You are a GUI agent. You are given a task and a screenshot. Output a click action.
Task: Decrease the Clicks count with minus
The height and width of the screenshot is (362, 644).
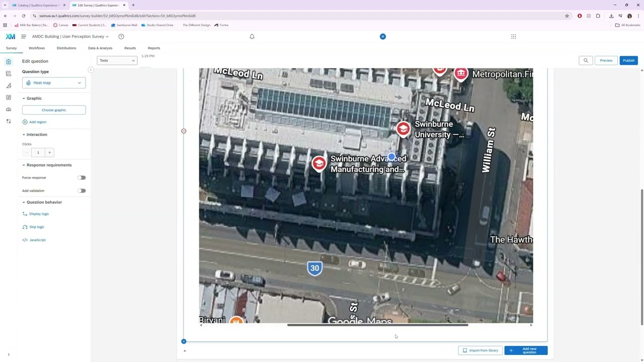click(27, 152)
